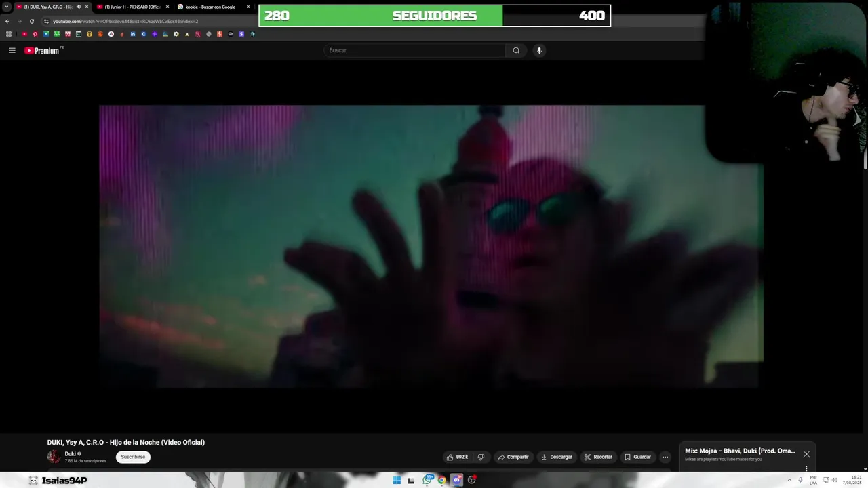Go forward with the browser forward arrow

point(19,21)
